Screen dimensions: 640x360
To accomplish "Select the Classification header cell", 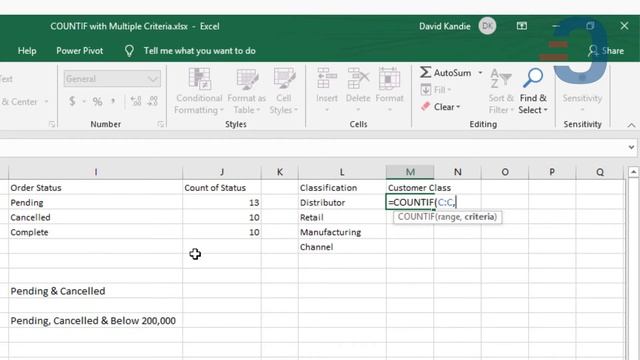I will [342, 188].
